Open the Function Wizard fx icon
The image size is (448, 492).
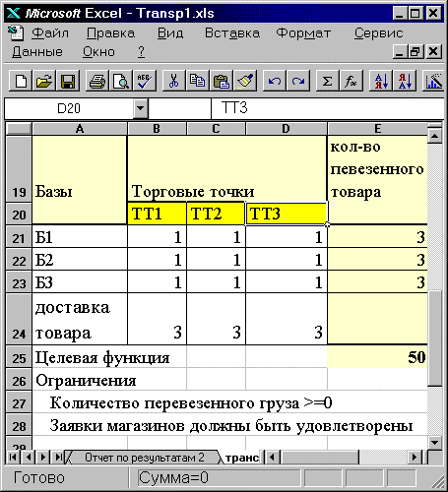pyautogui.click(x=351, y=81)
